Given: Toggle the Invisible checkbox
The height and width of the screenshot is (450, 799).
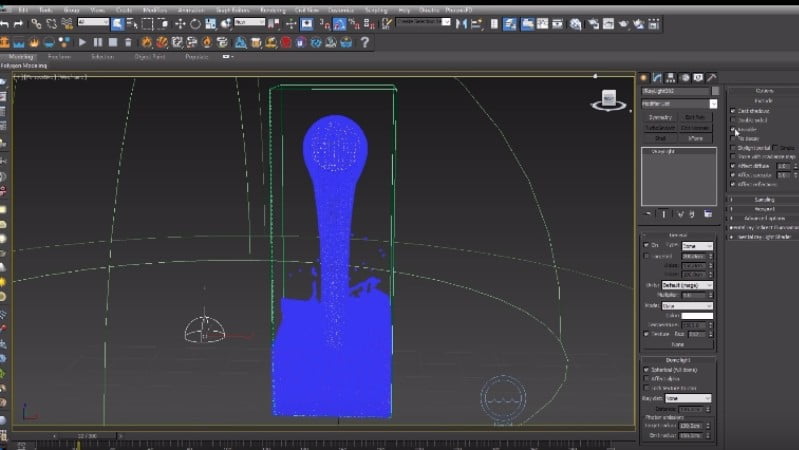Looking at the screenshot, I should 733,129.
